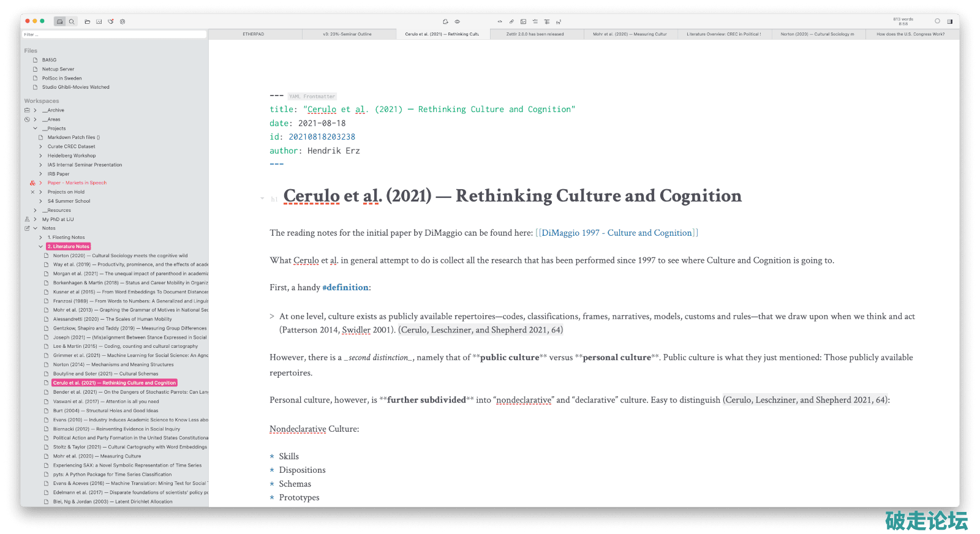Insert a link using the chain icon
Screen dimensions: 980x534
click(x=511, y=21)
